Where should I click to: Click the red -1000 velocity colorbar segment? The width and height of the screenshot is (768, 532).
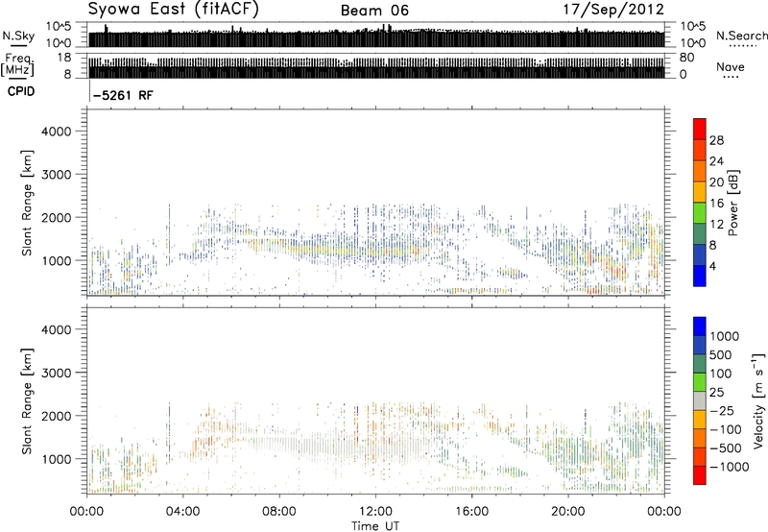[700, 475]
